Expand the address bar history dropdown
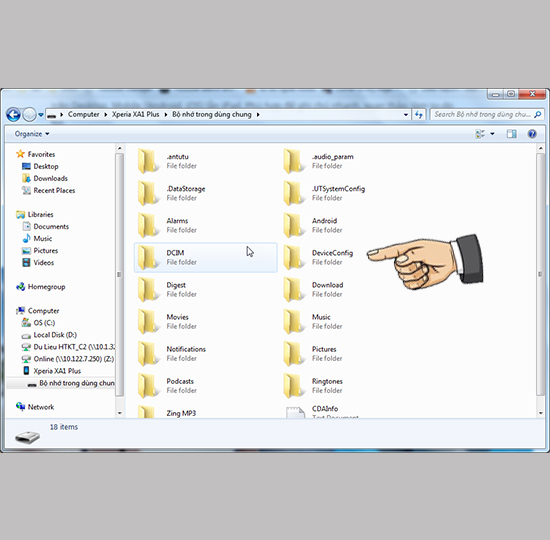The image size is (550, 540). coord(406,114)
